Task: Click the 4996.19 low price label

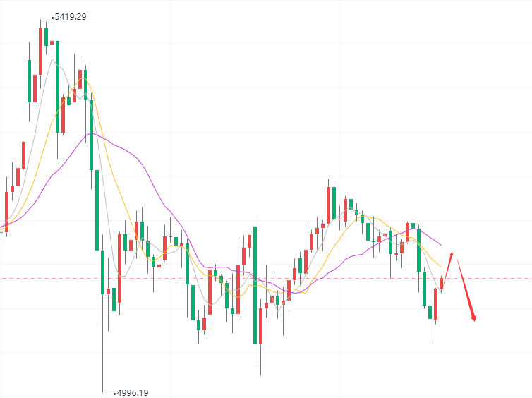Action: coord(133,393)
